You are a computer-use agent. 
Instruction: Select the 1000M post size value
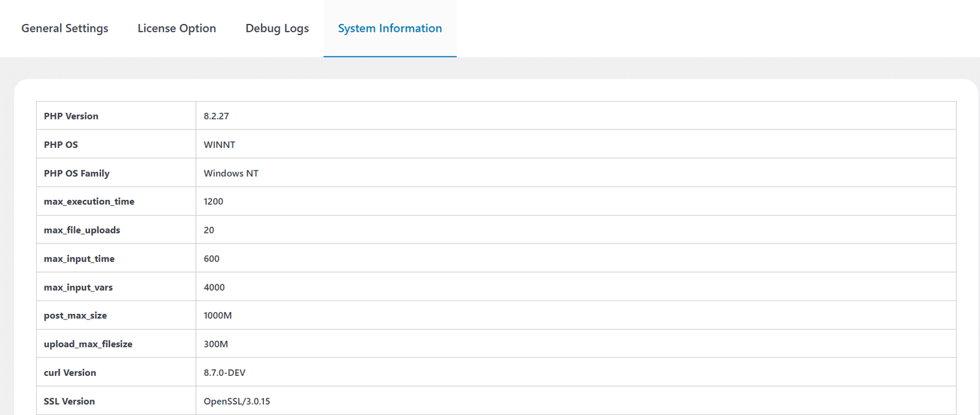217,316
